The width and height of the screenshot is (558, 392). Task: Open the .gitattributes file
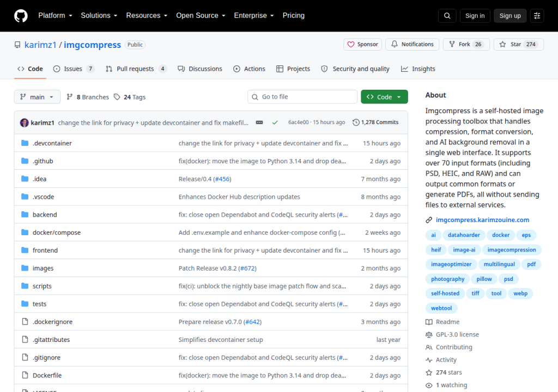(51, 340)
